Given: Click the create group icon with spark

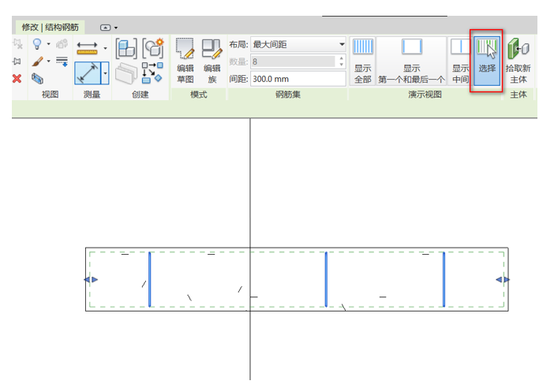Looking at the screenshot, I should [x=153, y=48].
